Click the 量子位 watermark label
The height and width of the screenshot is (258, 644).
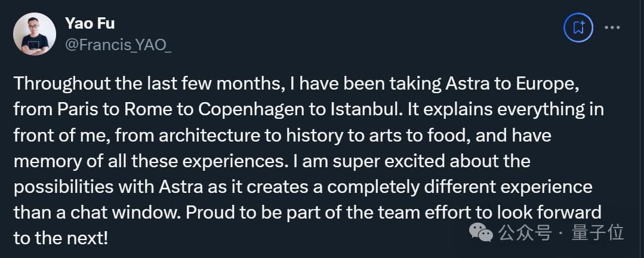tap(599, 232)
